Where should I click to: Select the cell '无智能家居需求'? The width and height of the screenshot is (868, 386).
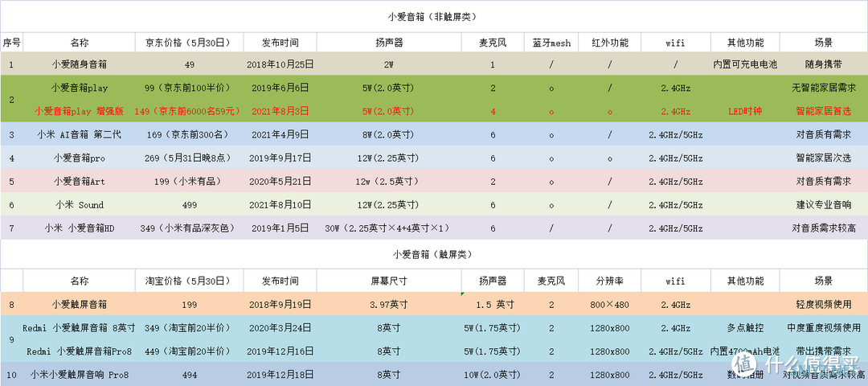824,88
